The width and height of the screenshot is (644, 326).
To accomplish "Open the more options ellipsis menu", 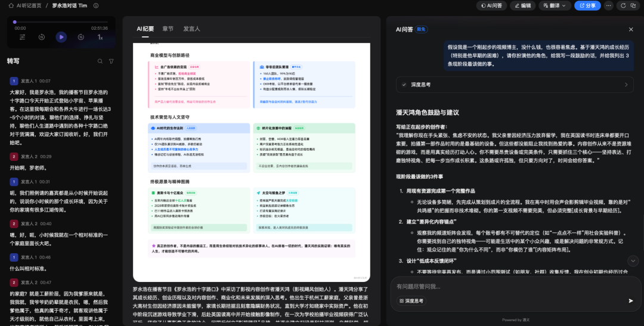I will coord(608,5).
